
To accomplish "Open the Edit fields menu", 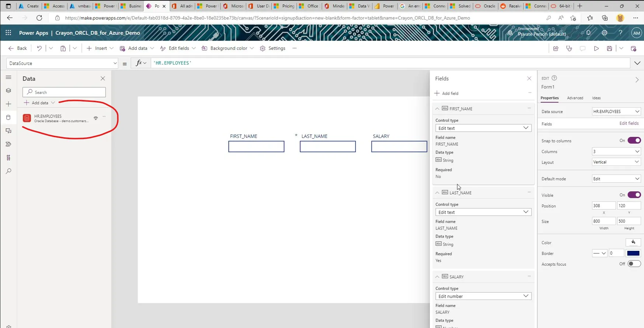I will [x=178, y=48].
